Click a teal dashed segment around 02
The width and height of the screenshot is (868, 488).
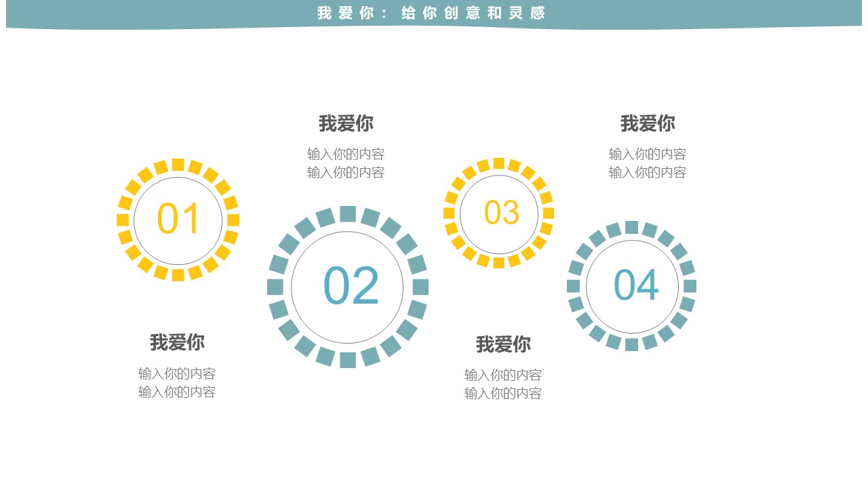tap(348, 214)
